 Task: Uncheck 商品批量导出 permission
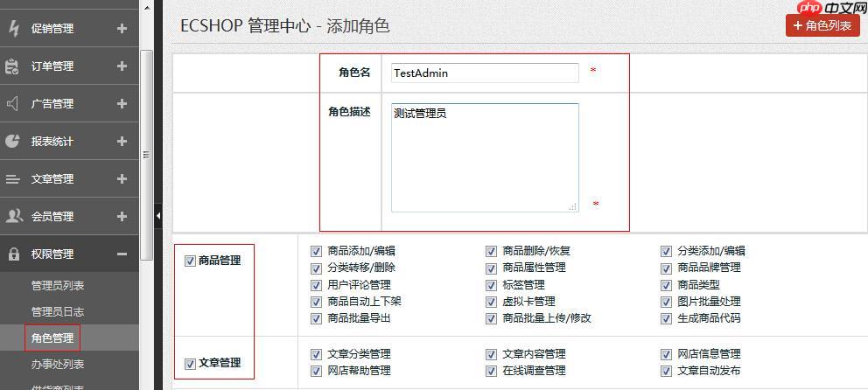coord(316,319)
